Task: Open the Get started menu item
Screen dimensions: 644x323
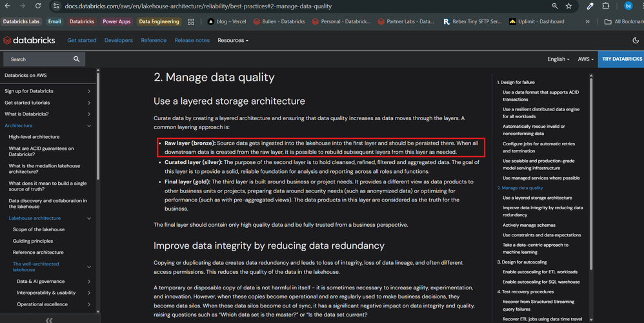Action: click(x=82, y=40)
